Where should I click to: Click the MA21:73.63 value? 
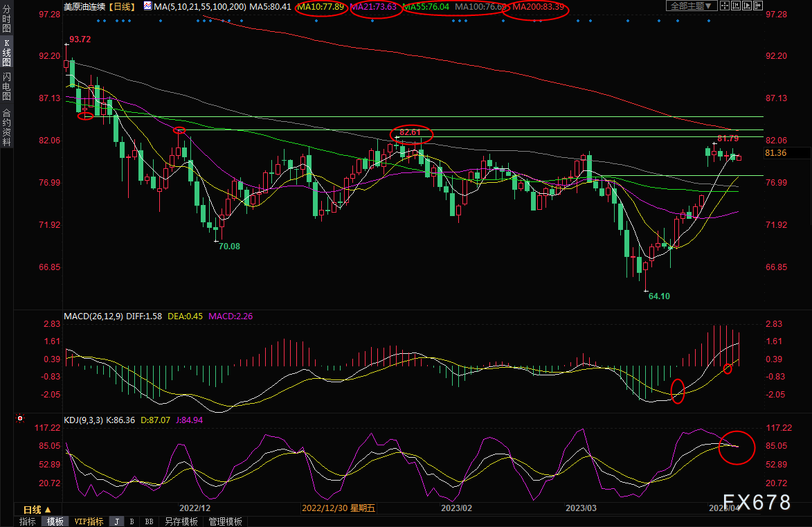pyautogui.click(x=373, y=7)
